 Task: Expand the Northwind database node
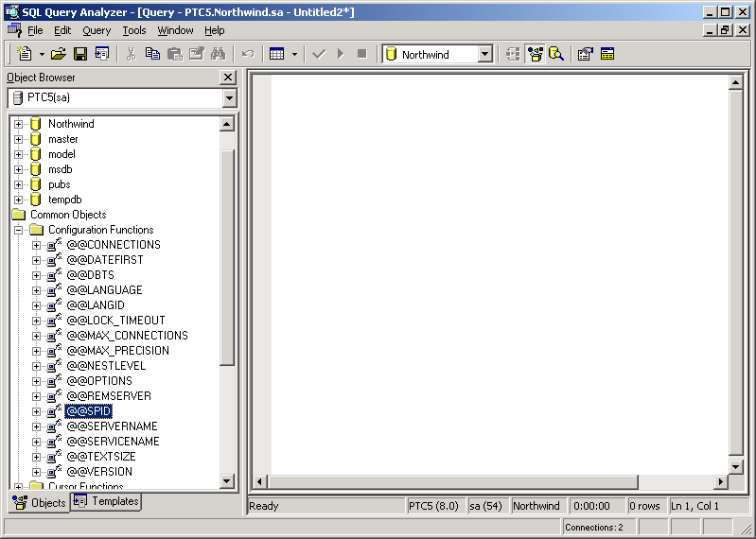[x=18, y=124]
